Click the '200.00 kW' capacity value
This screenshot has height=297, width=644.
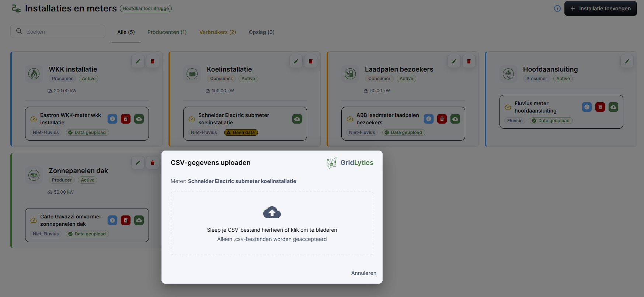point(65,91)
